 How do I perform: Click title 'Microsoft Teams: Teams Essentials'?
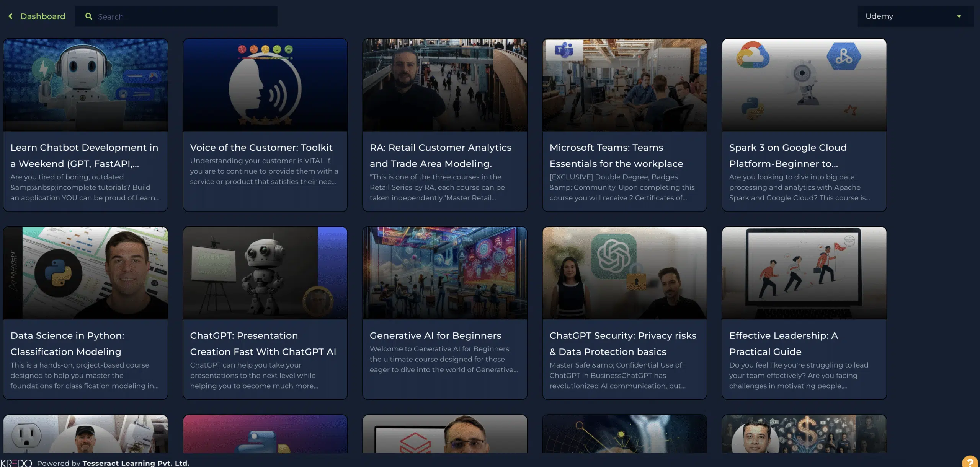[616, 156]
